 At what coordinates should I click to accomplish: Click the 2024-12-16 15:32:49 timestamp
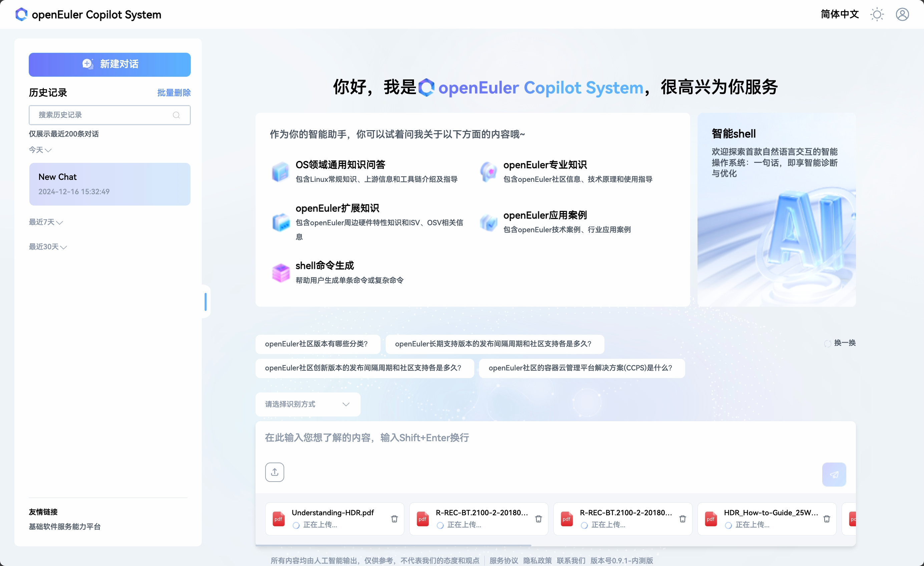click(x=74, y=192)
